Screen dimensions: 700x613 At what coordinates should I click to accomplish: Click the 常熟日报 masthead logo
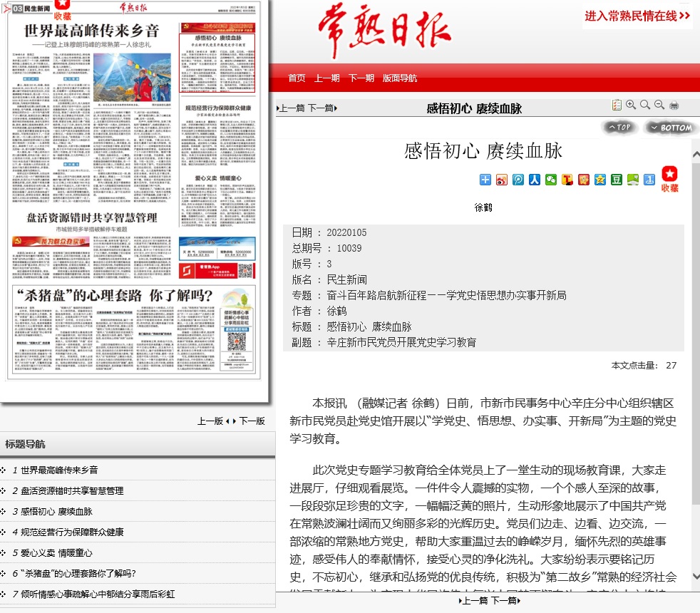[x=385, y=31]
